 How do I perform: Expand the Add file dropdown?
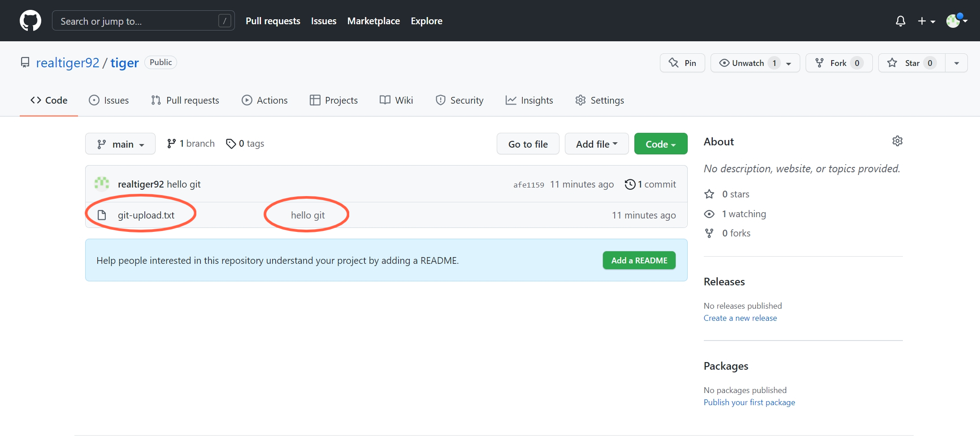coord(597,144)
